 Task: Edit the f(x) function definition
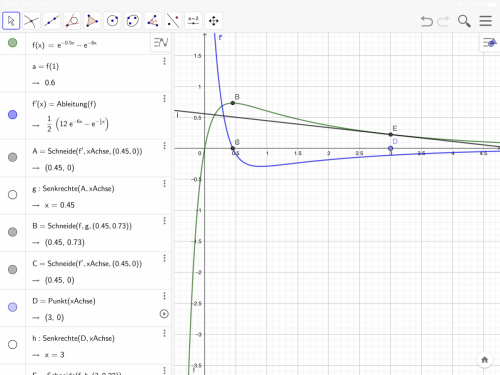tap(65, 44)
